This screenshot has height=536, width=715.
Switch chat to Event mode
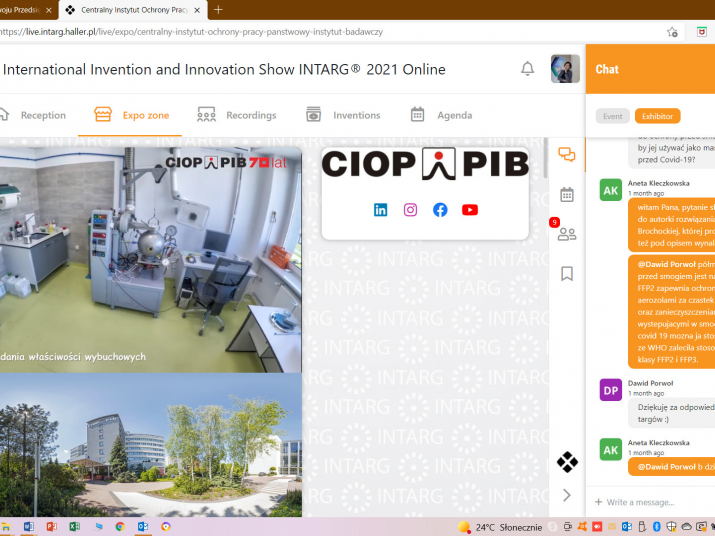click(612, 116)
